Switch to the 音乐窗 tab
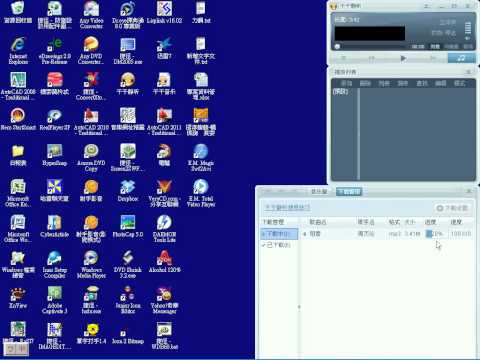This screenshot has width=480, height=360. coord(319,192)
